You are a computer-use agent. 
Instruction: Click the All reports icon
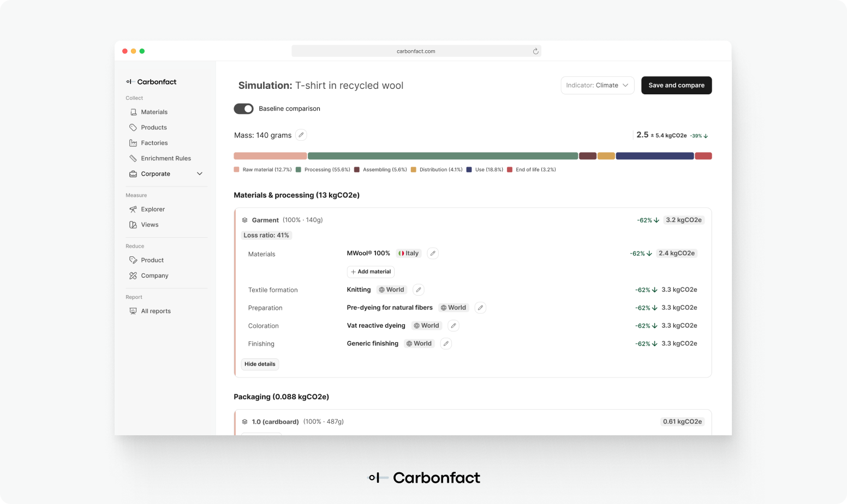click(133, 311)
